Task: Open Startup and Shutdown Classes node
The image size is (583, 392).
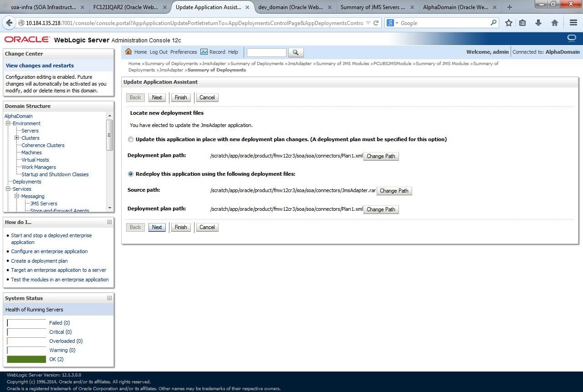Action: click(55, 174)
